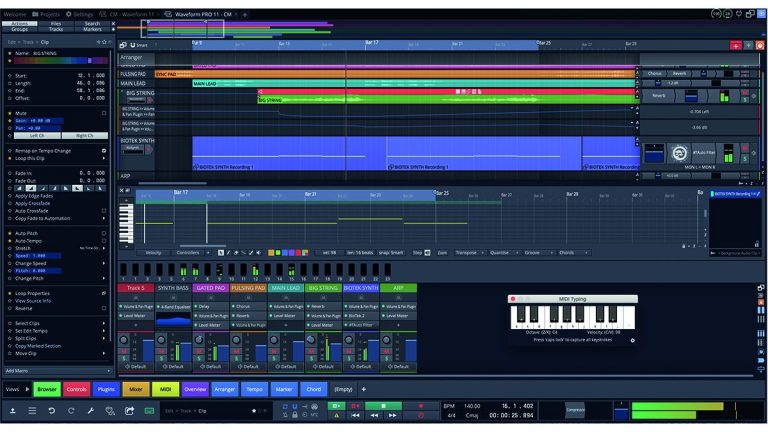Select the eraser tool in MIDI editor

(x=236, y=253)
